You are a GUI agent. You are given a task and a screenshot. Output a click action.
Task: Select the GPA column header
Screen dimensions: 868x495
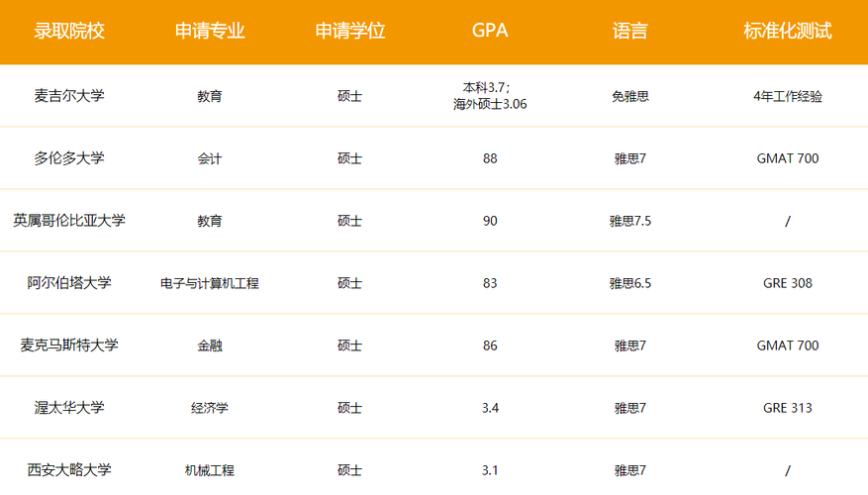pyautogui.click(x=490, y=31)
